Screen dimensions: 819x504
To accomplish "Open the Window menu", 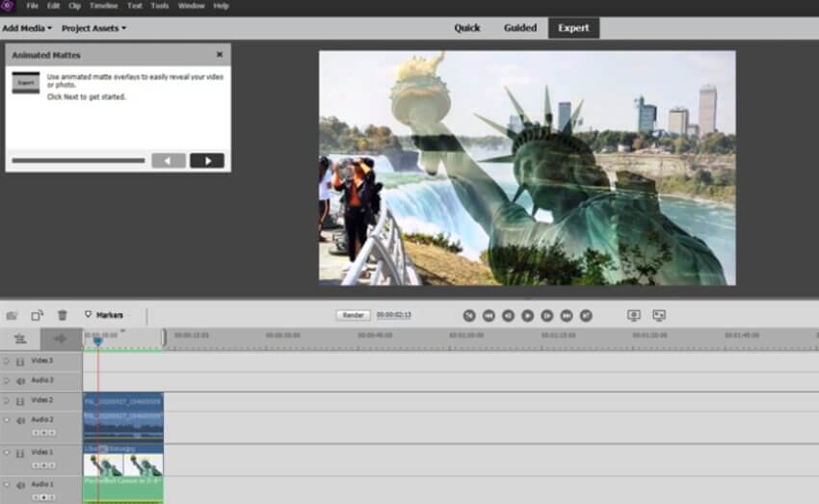I will click(191, 6).
